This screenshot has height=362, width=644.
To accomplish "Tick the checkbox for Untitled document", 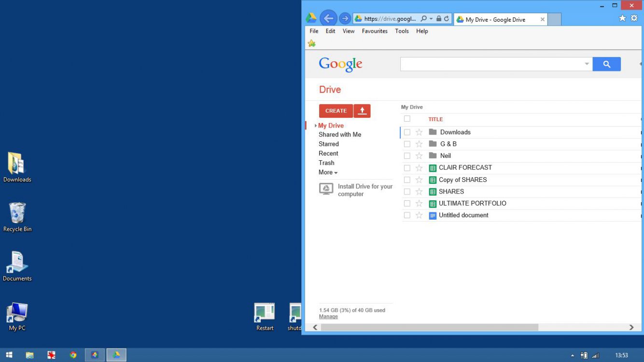I will coord(407,215).
